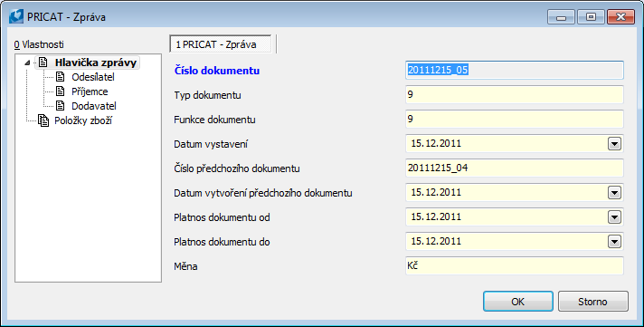Click into the Měna currency field
Screen dimensions: 644x327
point(515,266)
